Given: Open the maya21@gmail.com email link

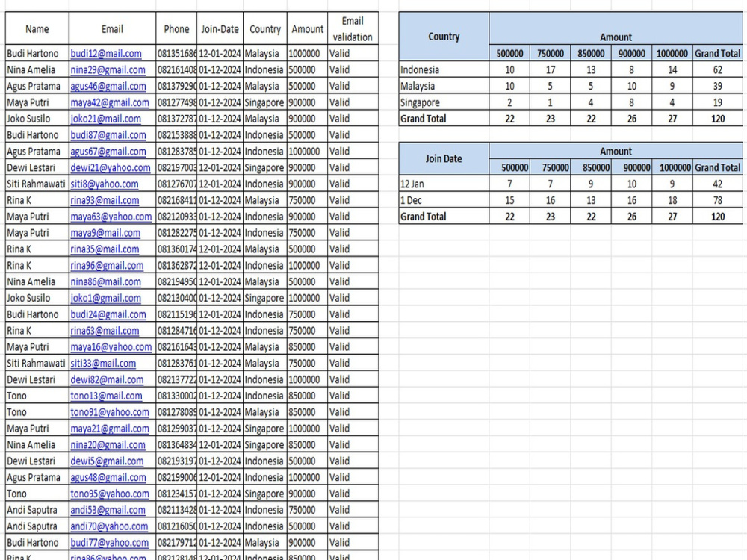Looking at the screenshot, I should point(110,429).
